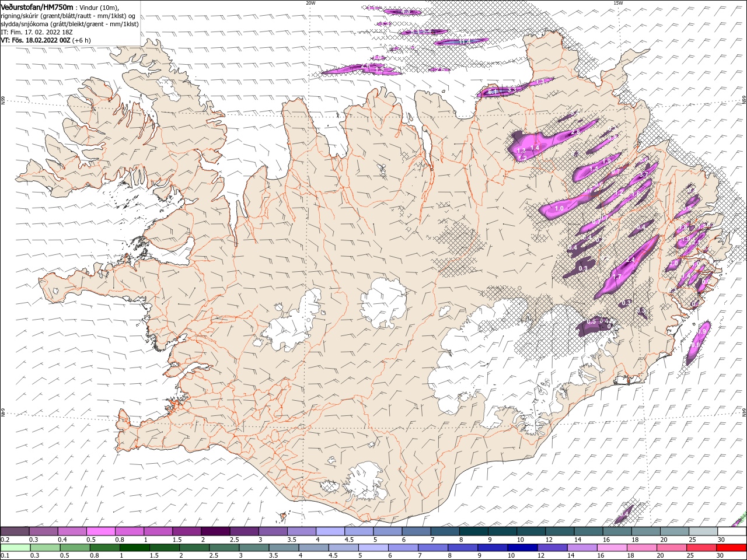Pick the dark teal 9 mm snow swatch
Screen dimensions: 747x560
pos(502,531)
